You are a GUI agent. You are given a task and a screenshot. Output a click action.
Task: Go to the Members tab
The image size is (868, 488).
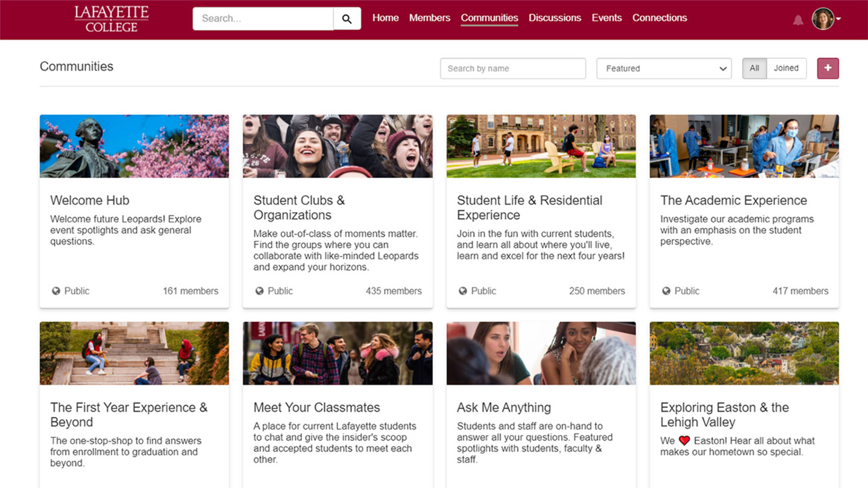pyautogui.click(x=429, y=18)
